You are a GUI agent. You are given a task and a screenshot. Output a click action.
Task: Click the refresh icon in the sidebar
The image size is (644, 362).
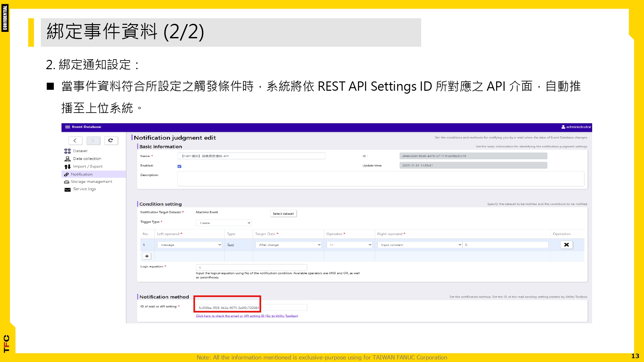tap(111, 141)
